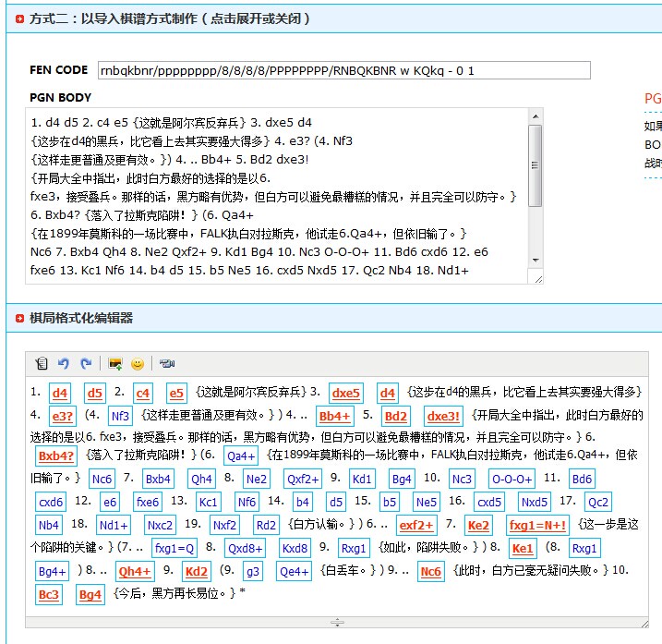This screenshot has height=644, width=662.
Task: Select the b5 move button
Action: point(390,502)
